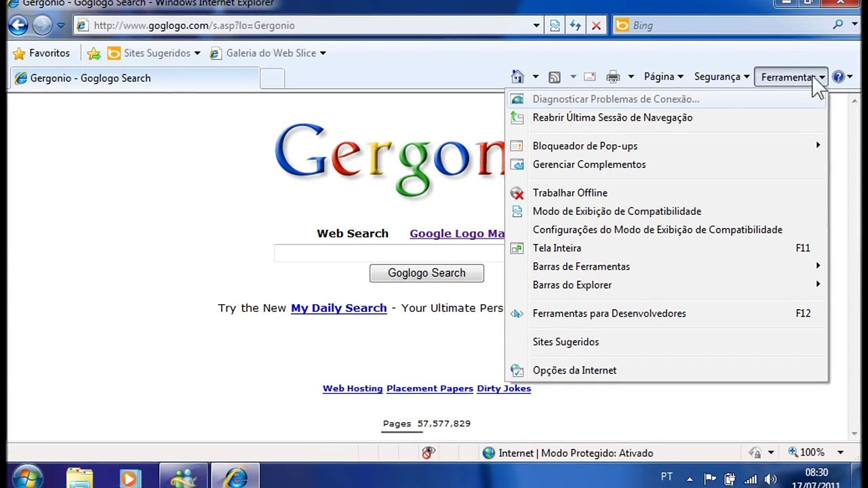Click the Read Mail envelope icon

click(x=589, y=77)
